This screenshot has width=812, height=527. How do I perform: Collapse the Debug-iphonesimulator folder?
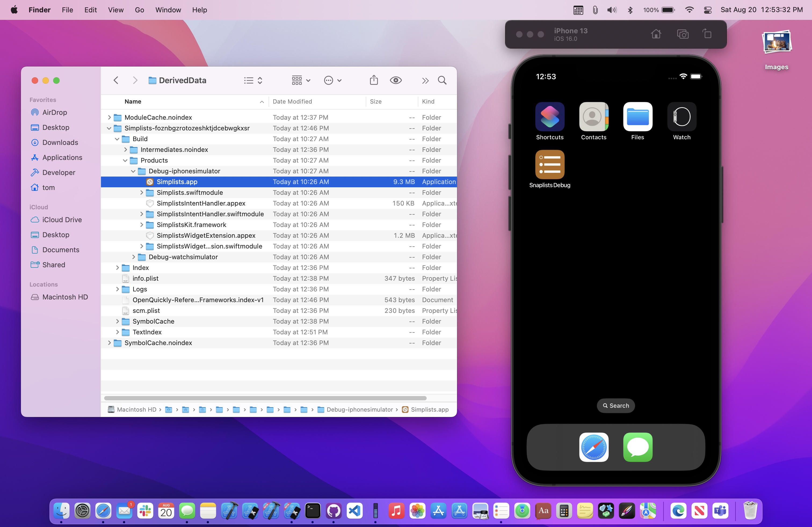tap(133, 171)
